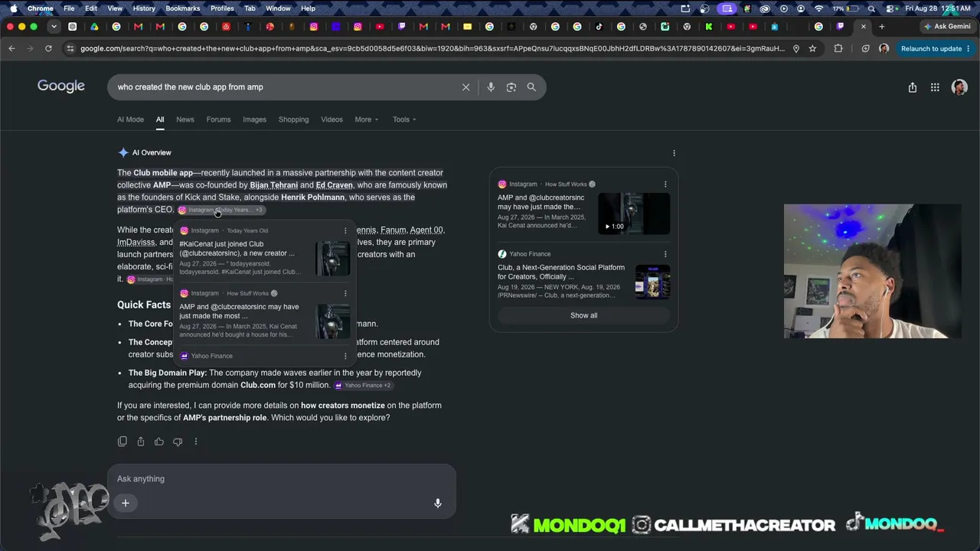Viewport: 980px width, 551px height.
Task: Open the 'AMP and @clubcreatorsinc' popup result
Action: point(239,311)
